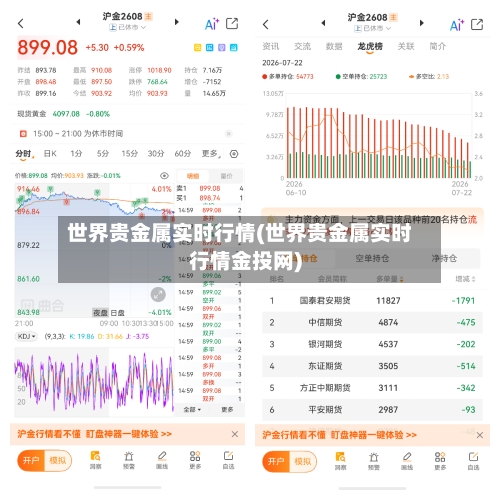
Task: Select 空单持仓 ranking tab
Action: click(x=372, y=258)
